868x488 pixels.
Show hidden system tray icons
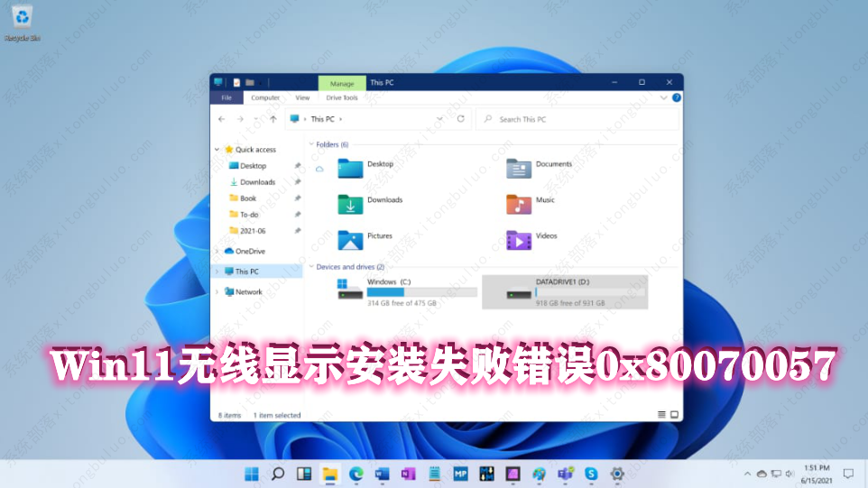(x=747, y=474)
